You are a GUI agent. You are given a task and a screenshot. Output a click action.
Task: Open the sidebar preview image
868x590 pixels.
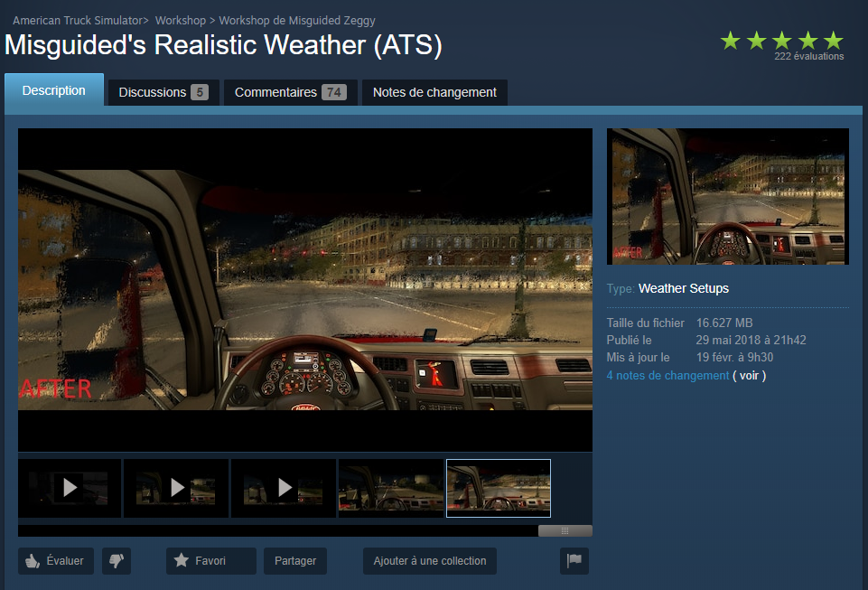click(x=728, y=196)
